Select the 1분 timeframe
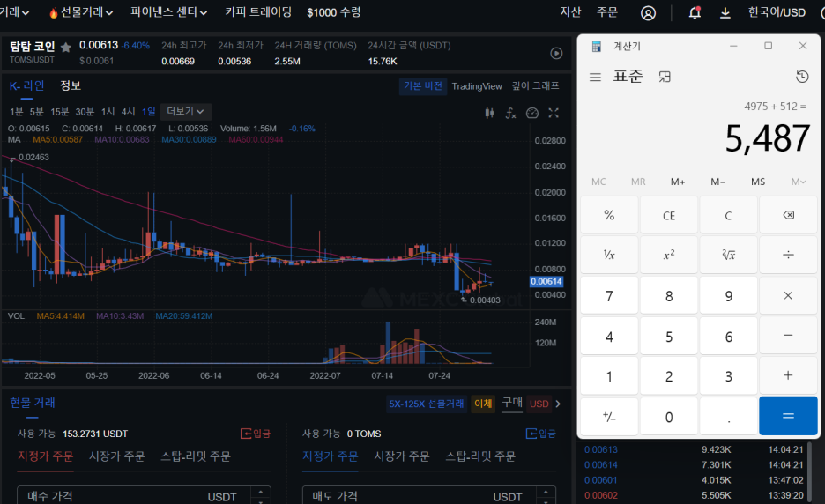This screenshot has width=825, height=504. pos(17,112)
